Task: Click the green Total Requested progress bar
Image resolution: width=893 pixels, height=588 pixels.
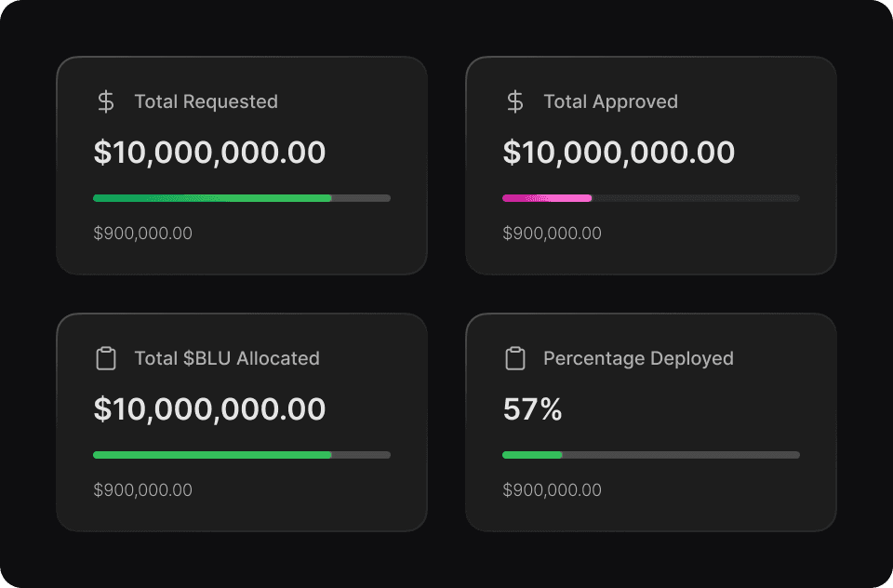Action: coord(242,198)
